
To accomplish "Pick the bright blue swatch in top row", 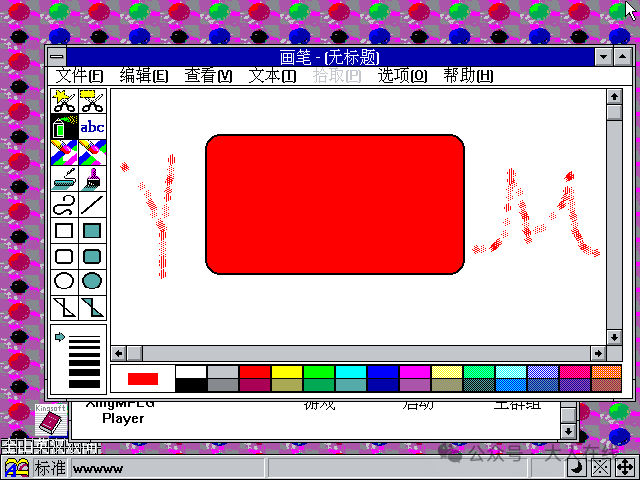I will pos(383,372).
